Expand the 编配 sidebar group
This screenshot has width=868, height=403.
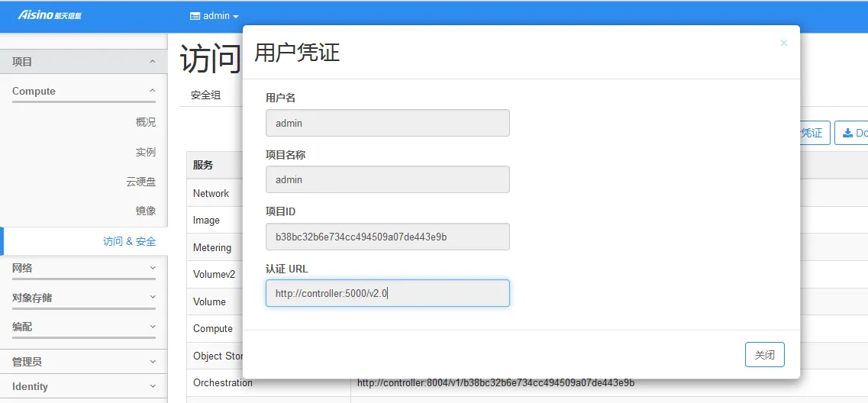(83, 327)
